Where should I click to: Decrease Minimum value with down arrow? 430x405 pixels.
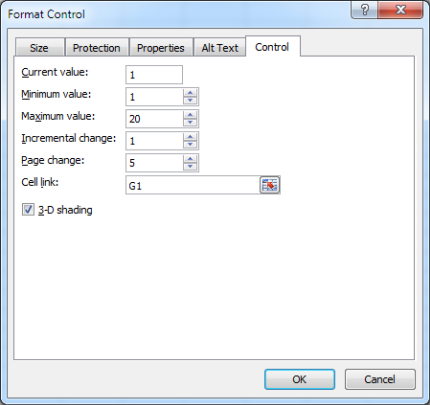coord(190,100)
